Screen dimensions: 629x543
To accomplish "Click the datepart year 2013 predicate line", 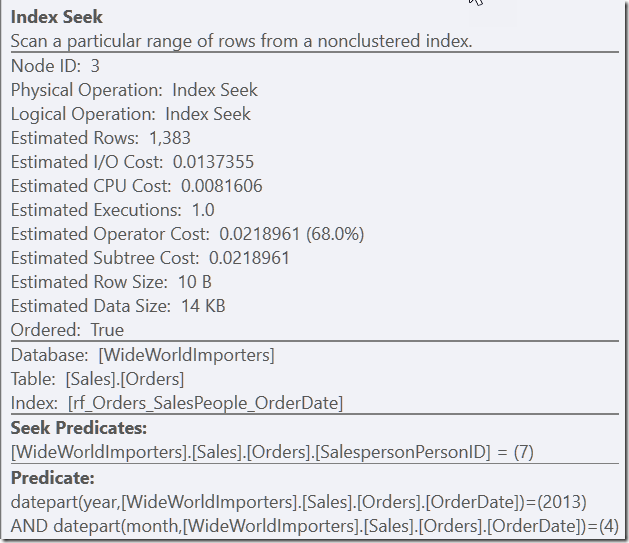I will point(298,501).
